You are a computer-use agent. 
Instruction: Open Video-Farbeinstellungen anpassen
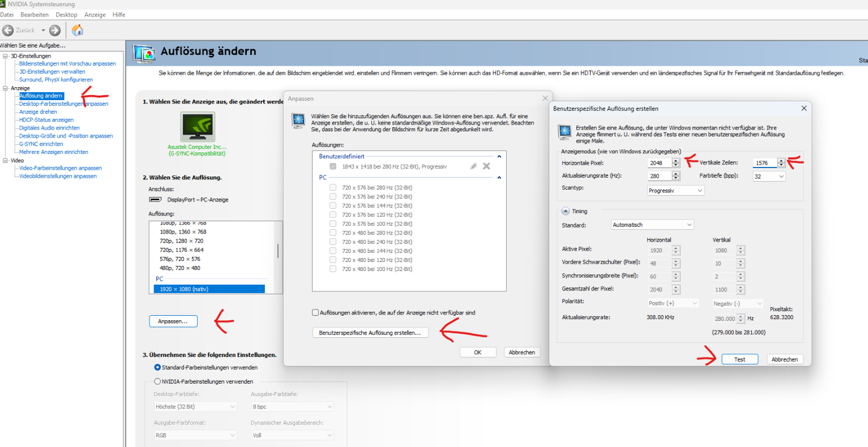pyautogui.click(x=61, y=168)
